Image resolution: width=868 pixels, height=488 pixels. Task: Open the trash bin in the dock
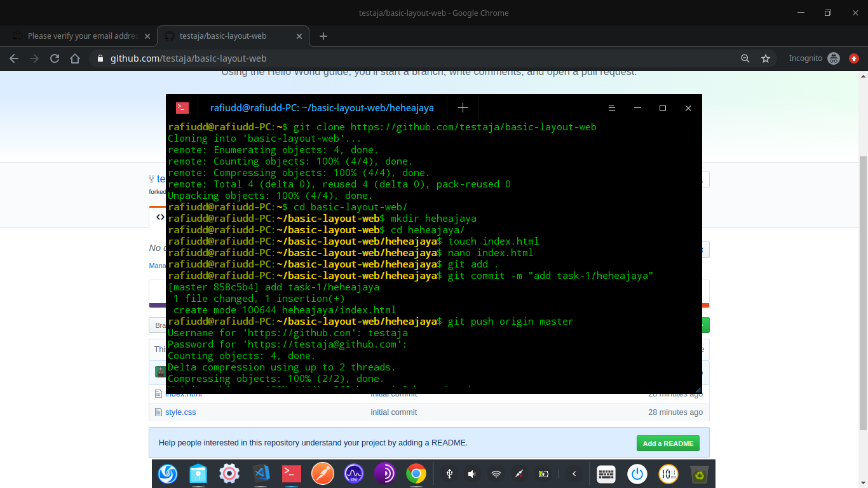(x=700, y=473)
